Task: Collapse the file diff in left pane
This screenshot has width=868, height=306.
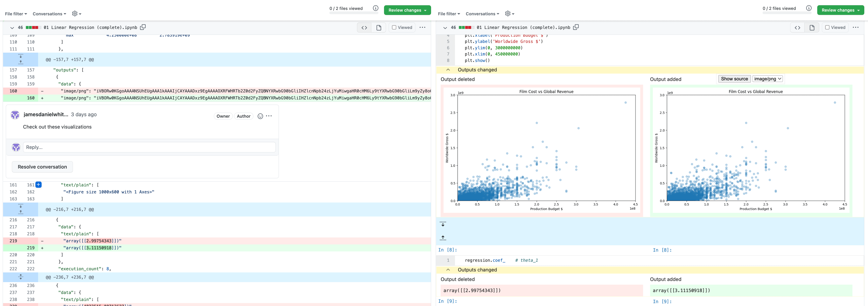Action: tap(12, 28)
